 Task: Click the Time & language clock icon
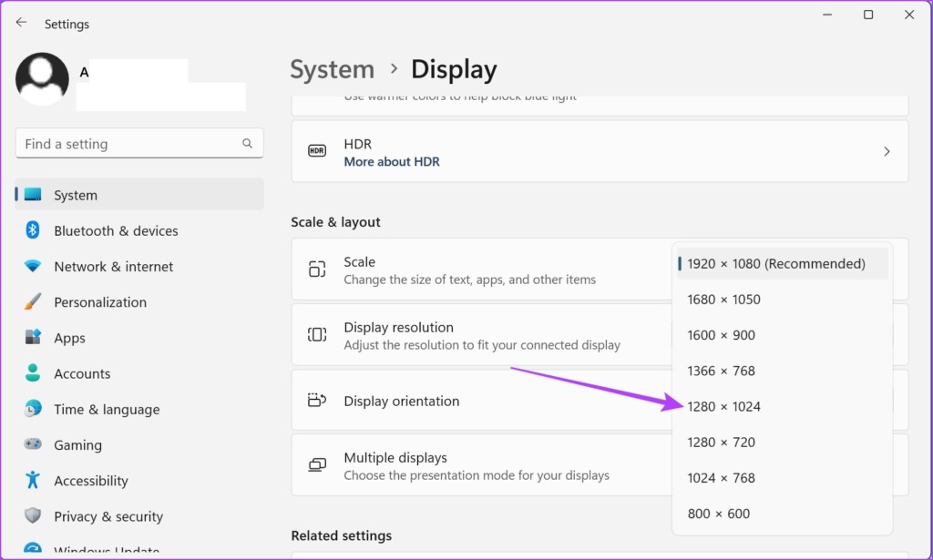click(32, 409)
